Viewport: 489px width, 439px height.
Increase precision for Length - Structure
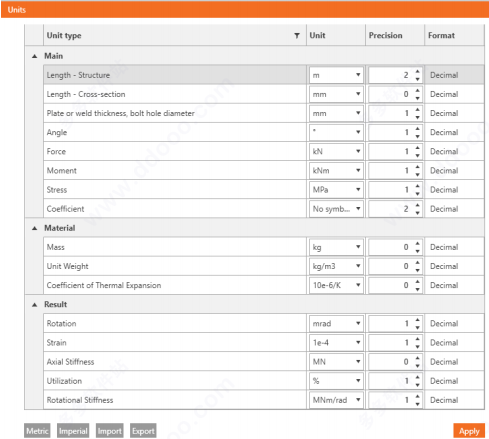pos(417,71)
